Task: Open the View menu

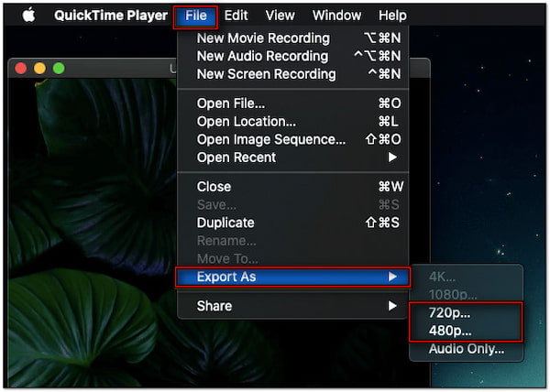Action: (280, 16)
